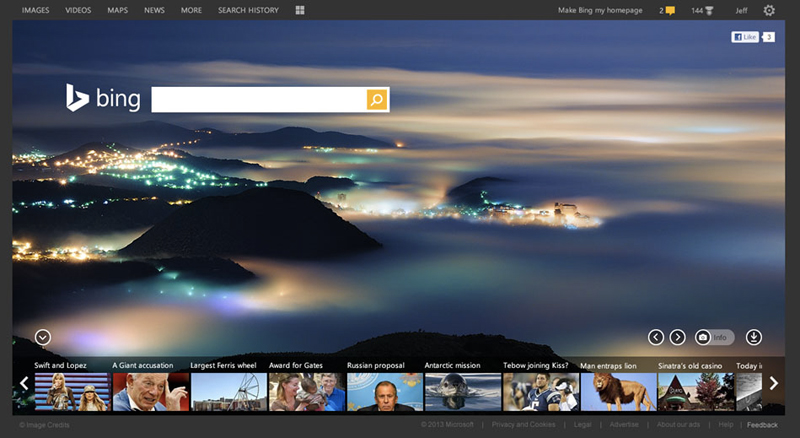
Task: Move the news carousel left with the arrow
Action: pos(24,383)
